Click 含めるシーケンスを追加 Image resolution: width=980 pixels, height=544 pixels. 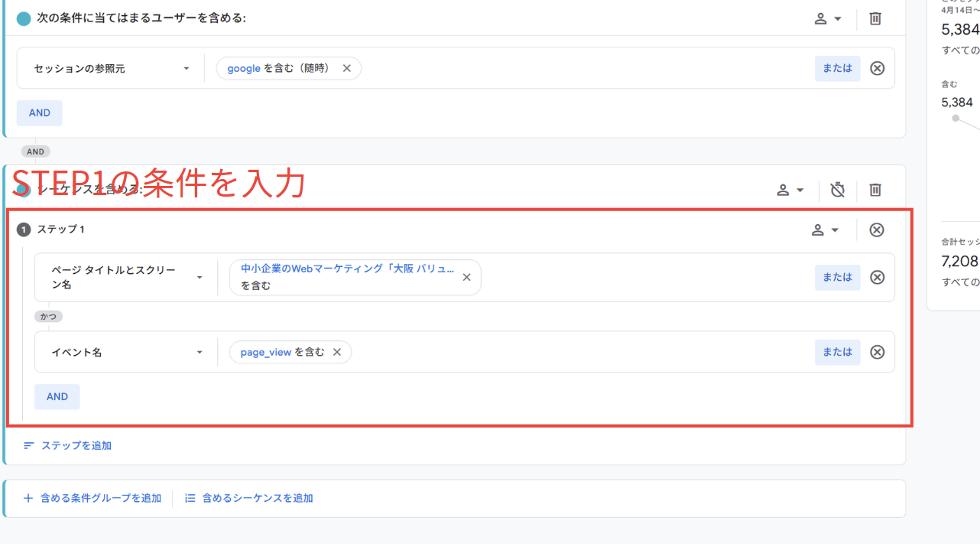(x=249, y=498)
